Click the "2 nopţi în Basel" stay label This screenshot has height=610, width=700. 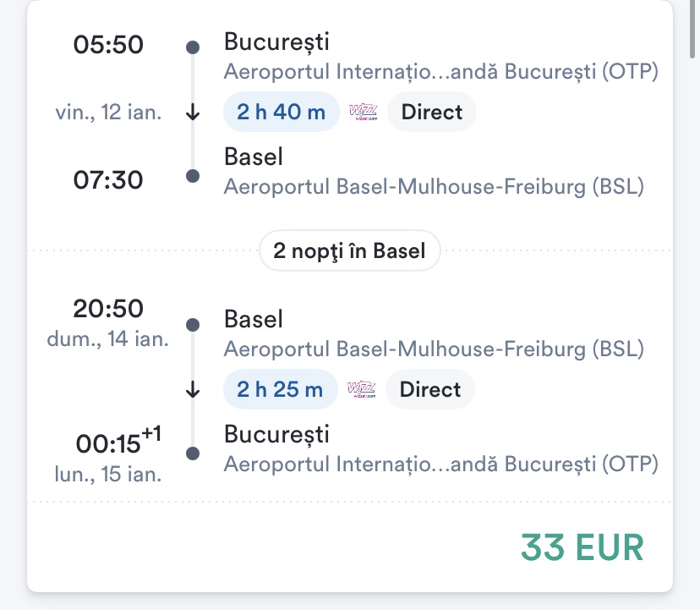(x=349, y=250)
